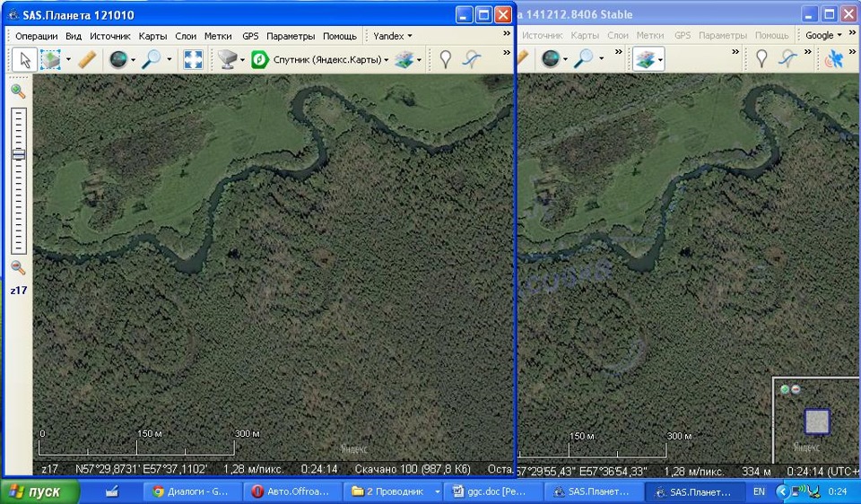861x504 pixels.
Task: Zoom in the minimap with the green plus button
Action: [785, 389]
